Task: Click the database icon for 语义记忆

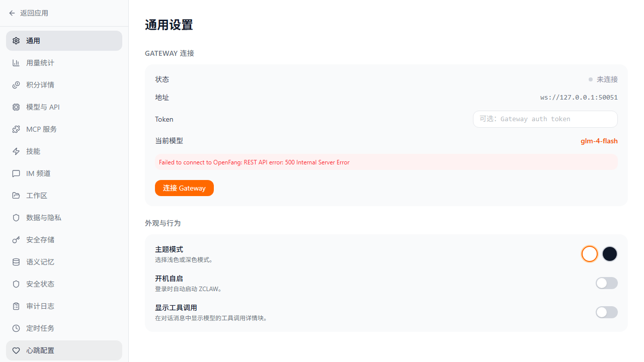Action: click(16, 262)
